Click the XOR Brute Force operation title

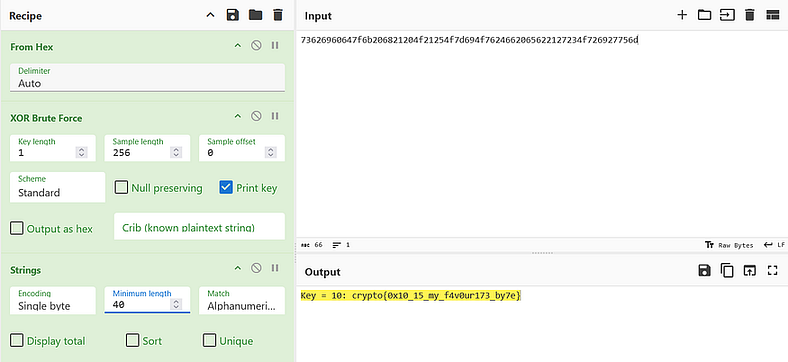coord(46,118)
